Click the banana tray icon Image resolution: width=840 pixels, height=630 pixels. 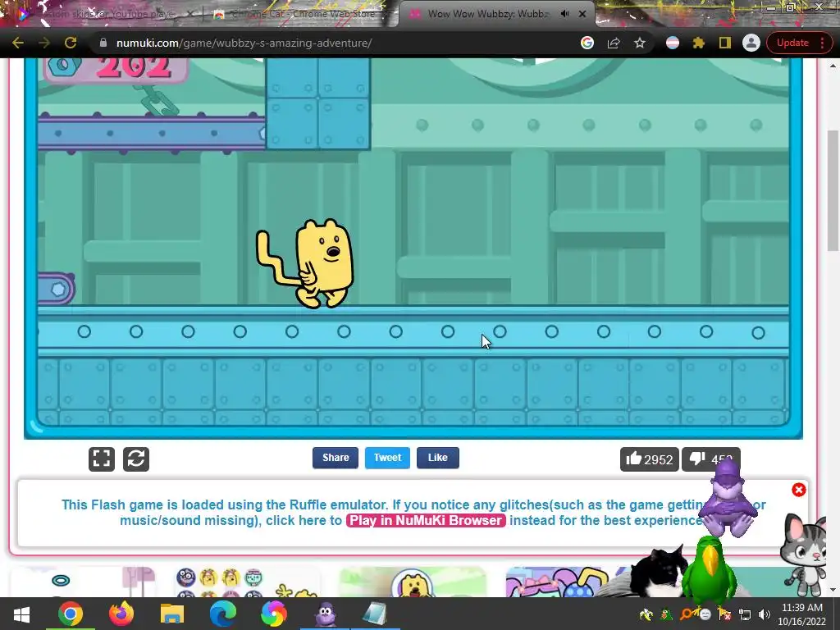(x=646, y=614)
